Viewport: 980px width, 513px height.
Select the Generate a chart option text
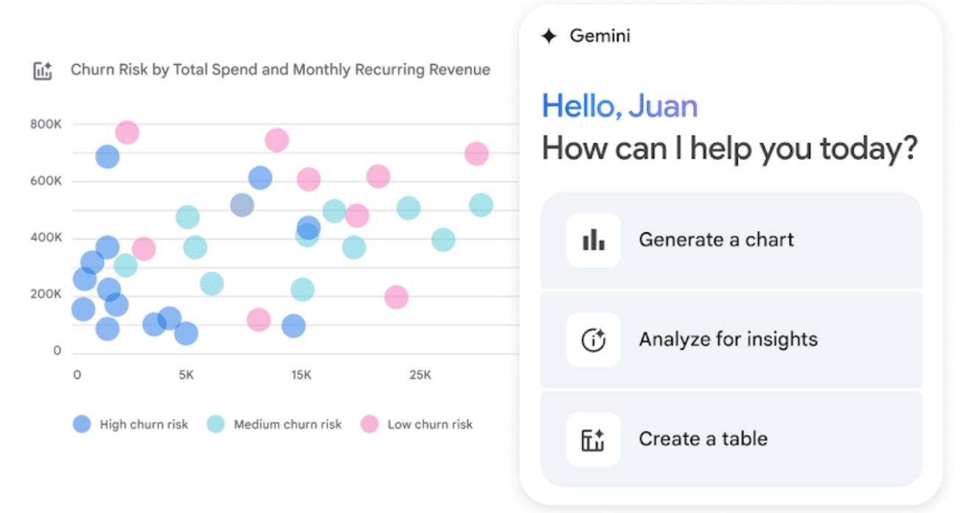pos(716,240)
